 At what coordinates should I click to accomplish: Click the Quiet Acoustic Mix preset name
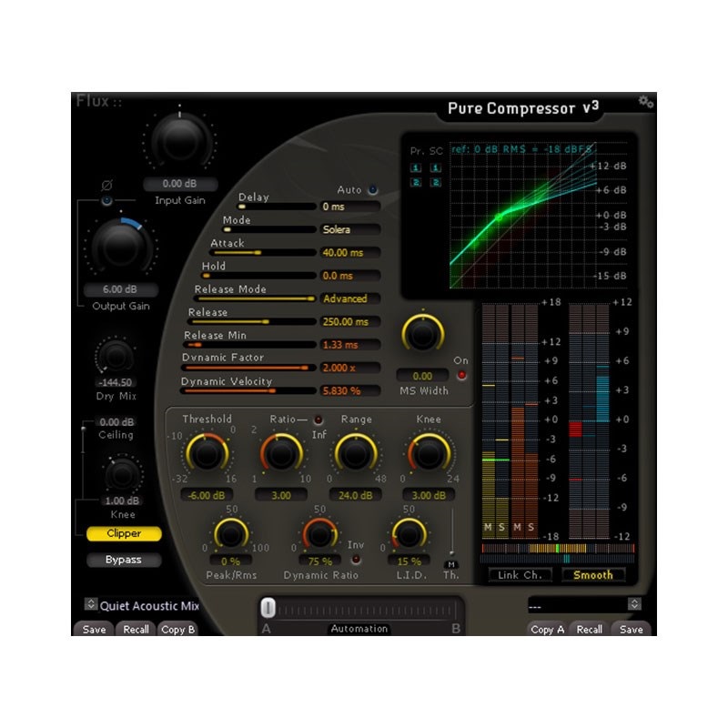pyautogui.click(x=149, y=606)
